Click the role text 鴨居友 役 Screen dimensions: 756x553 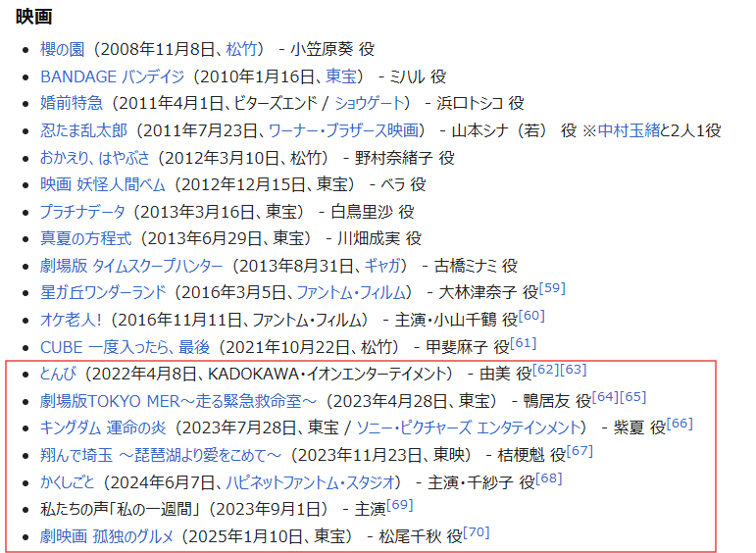tap(557, 401)
